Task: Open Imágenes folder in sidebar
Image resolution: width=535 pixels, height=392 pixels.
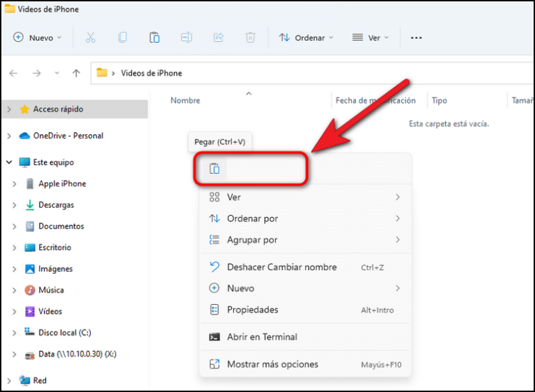Action: coord(55,269)
